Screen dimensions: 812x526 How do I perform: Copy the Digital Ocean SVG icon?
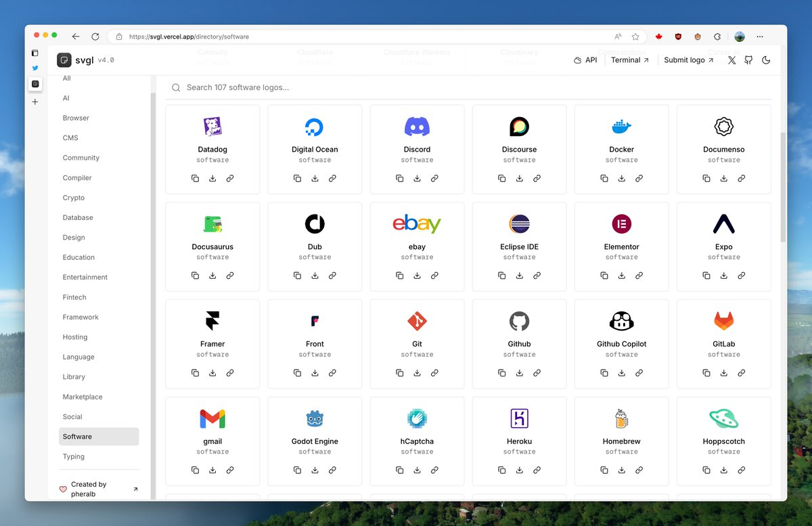(x=297, y=179)
